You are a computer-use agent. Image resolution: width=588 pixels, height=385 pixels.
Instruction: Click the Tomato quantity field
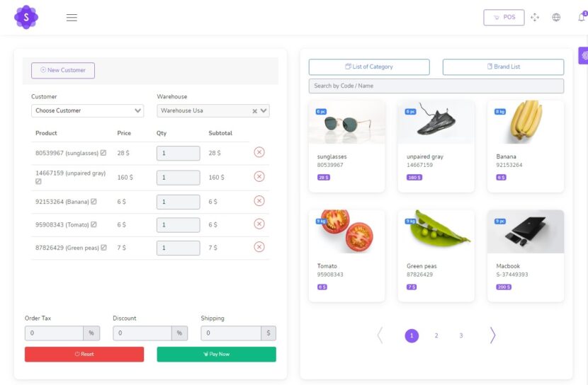(178, 225)
